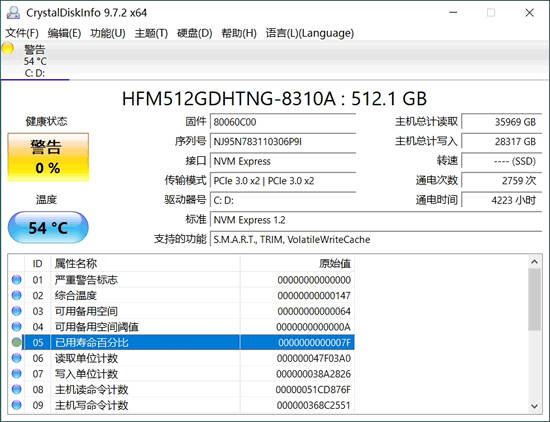
Task: Select row 综合温度
Action: (182, 295)
